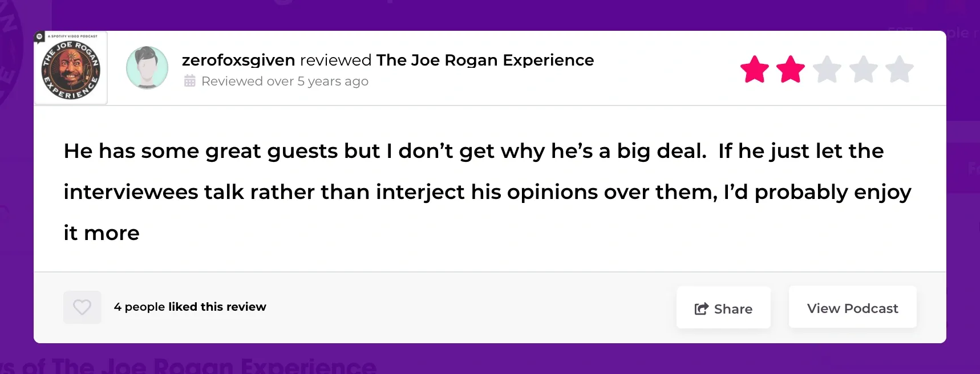Click the calendar icon beside review date
This screenshot has width=980, height=374.
(x=190, y=81)
